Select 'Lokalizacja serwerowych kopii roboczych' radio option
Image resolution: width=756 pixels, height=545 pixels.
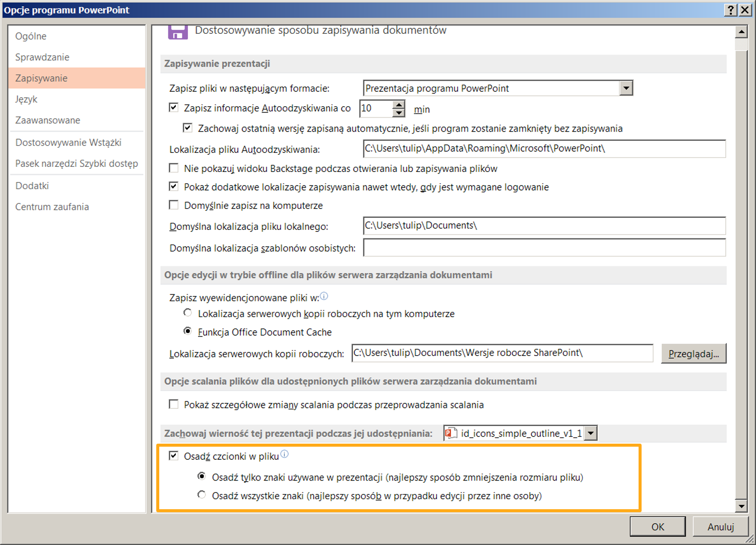pos(187,313)
